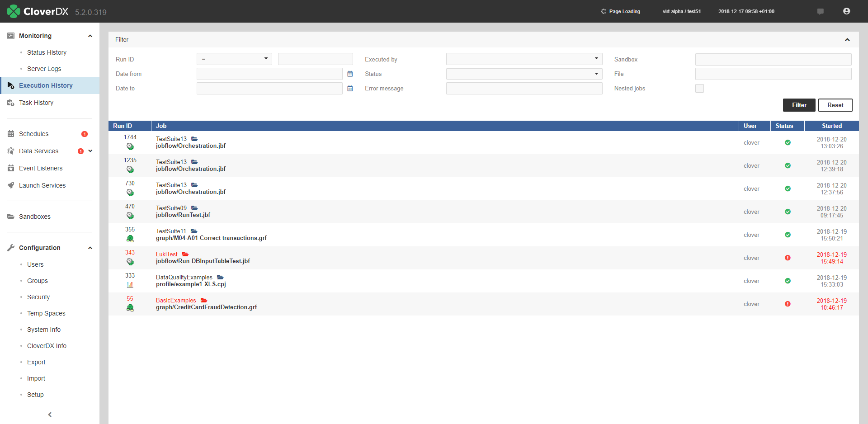Open TestSuite11 sandbox folder icon

(194, 231)
